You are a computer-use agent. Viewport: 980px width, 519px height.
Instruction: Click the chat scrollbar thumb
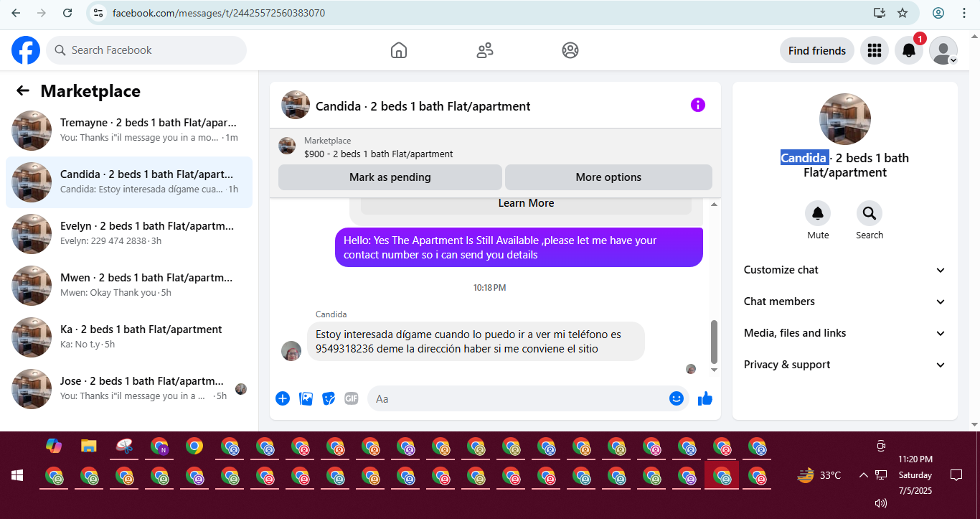[714, 342]
